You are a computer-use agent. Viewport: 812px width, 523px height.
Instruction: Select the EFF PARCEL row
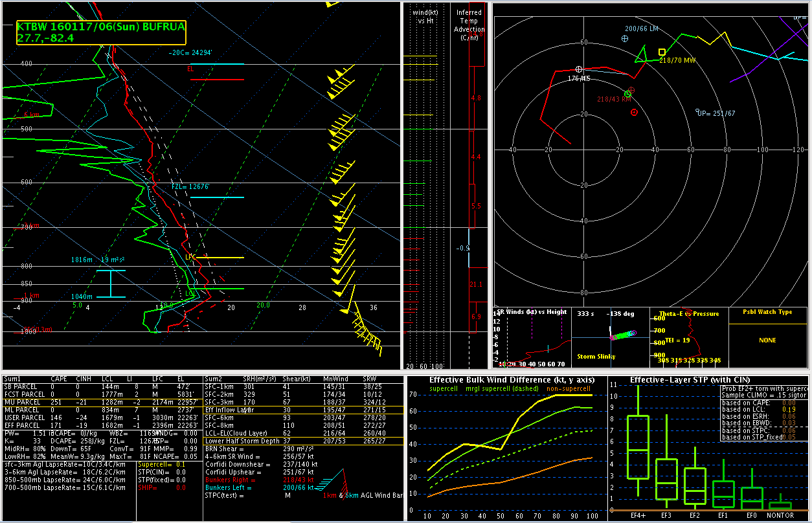point(102,425)
